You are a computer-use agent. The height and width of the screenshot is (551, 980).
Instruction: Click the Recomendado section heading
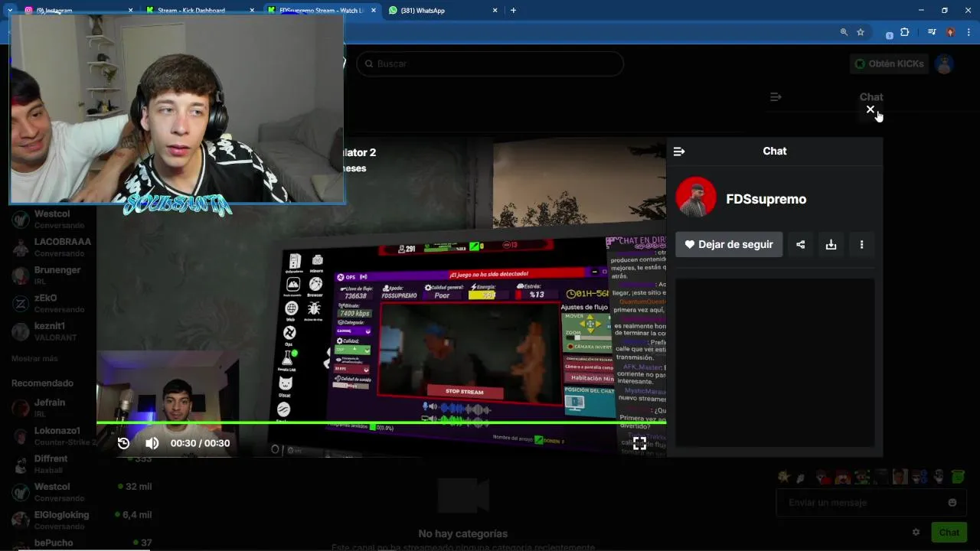tap(42, 383)
